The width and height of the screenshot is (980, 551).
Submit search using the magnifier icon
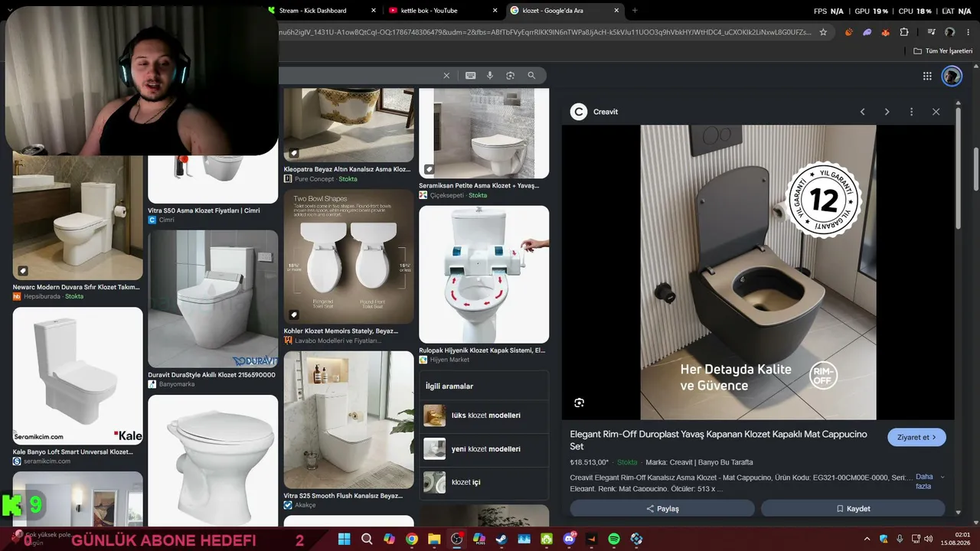[x=531, y=76]
